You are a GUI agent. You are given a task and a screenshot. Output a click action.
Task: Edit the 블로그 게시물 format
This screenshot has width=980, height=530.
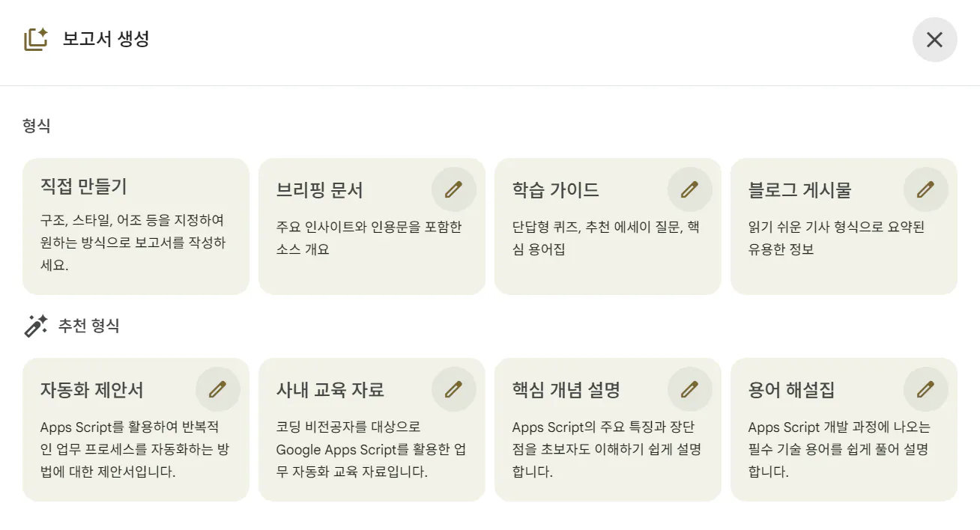click(x=925, y=189)
